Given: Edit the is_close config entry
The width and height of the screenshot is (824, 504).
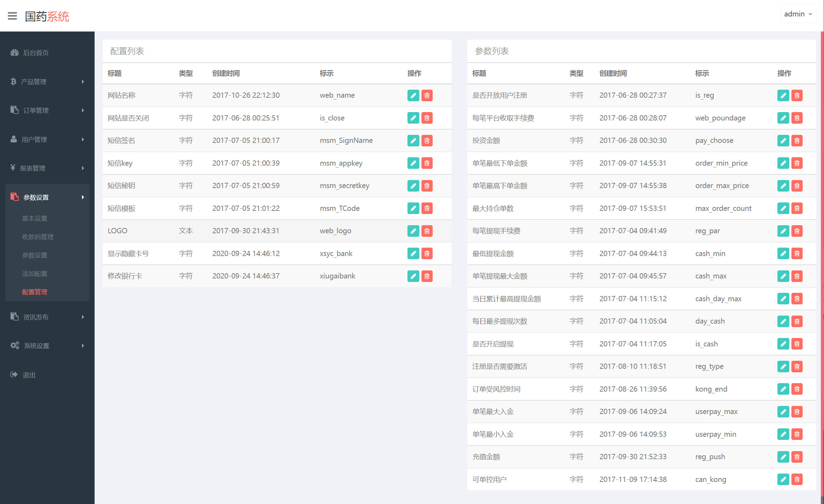Looking at the screenshot, I should (413, 118).
